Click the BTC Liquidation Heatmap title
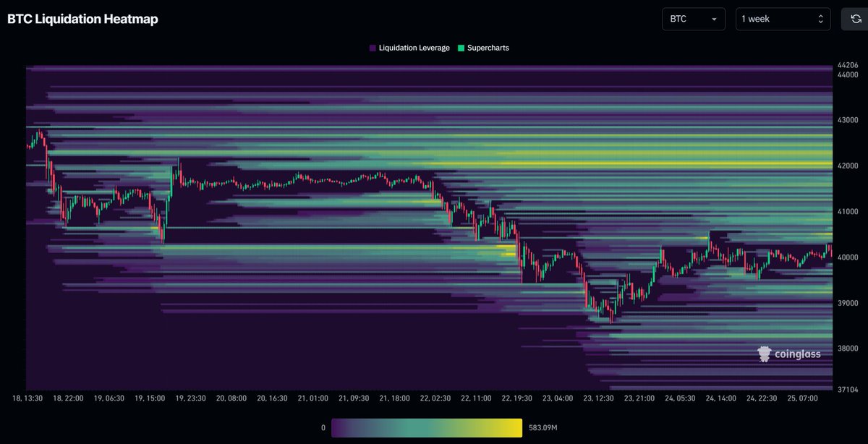 [82, 19]
